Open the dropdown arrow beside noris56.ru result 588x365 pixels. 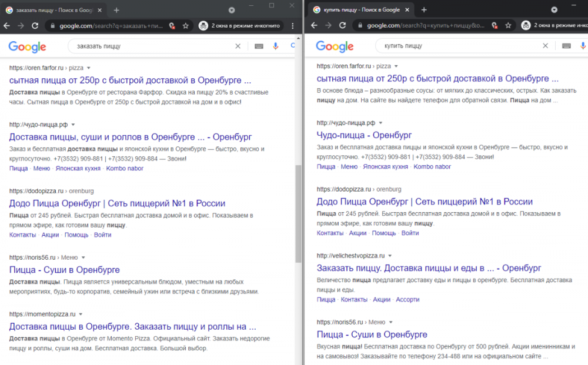(x=82, y=257)
